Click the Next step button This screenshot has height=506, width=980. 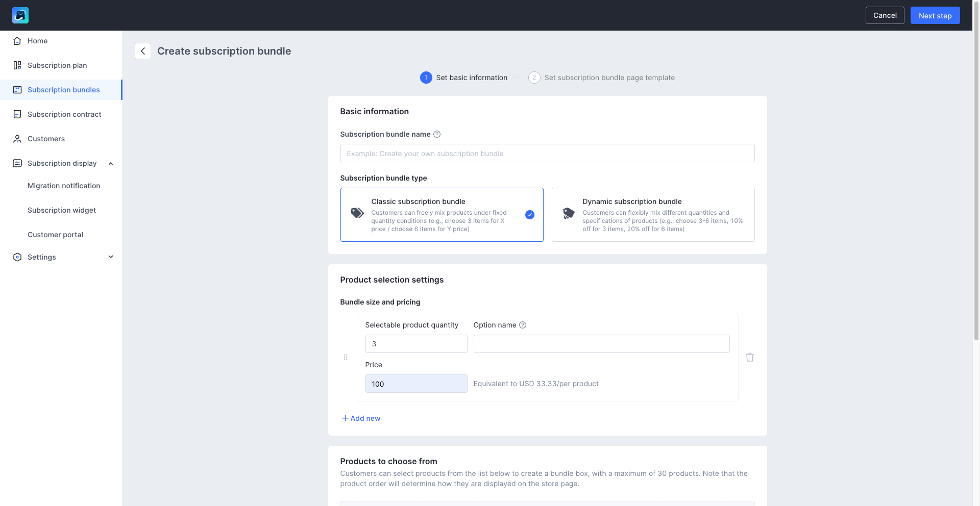tap(935, 15)
